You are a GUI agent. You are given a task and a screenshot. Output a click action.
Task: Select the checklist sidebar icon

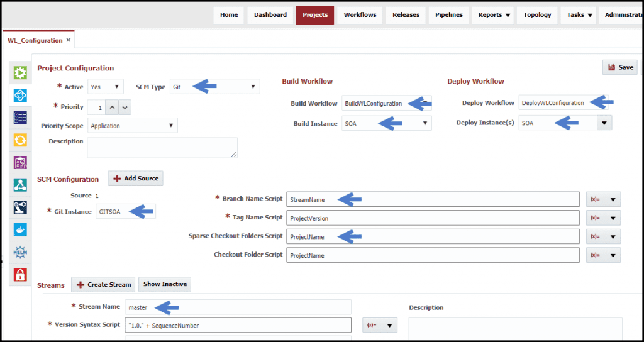pyautogui.click(x=20, y=118)
